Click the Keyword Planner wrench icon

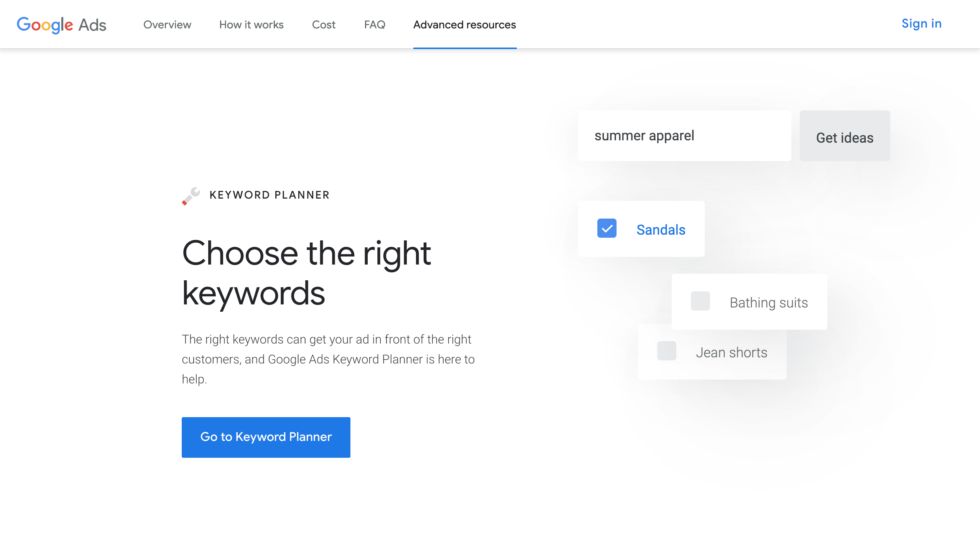(x=191, y=196)
